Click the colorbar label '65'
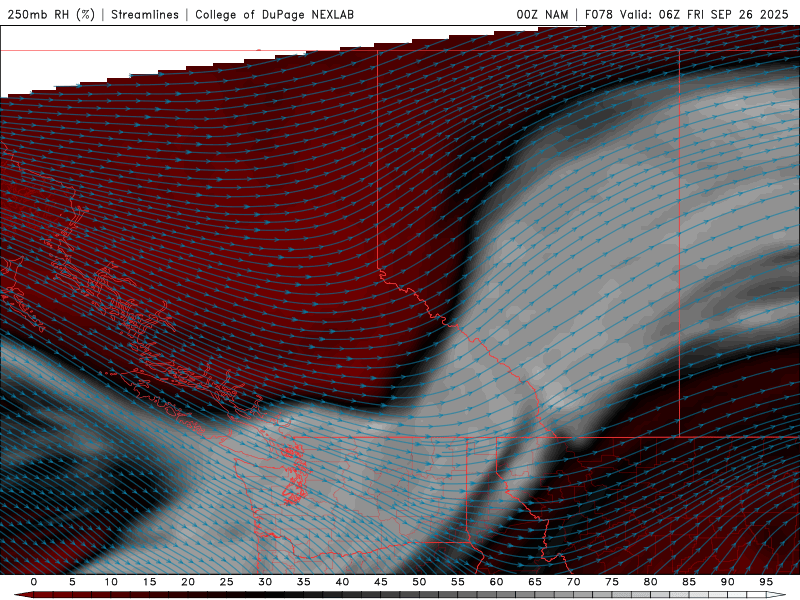The height and width of the screenshot is (600, 800). (535, 582)
